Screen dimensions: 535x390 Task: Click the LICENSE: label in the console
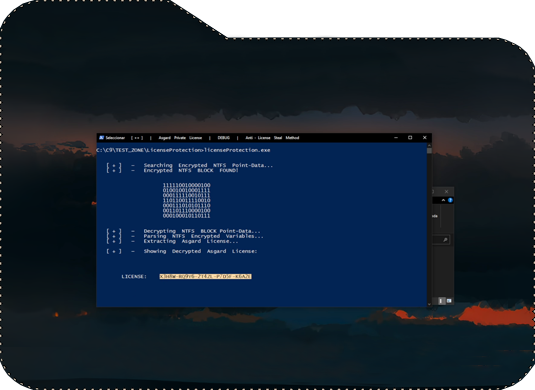(134, 276)
